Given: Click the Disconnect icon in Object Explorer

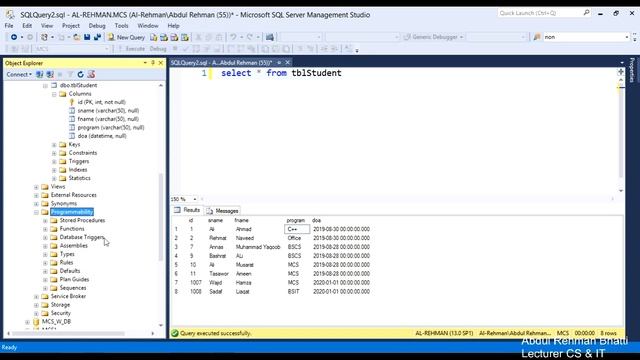Looking at the screenshot, I should [x=50, y=74].
